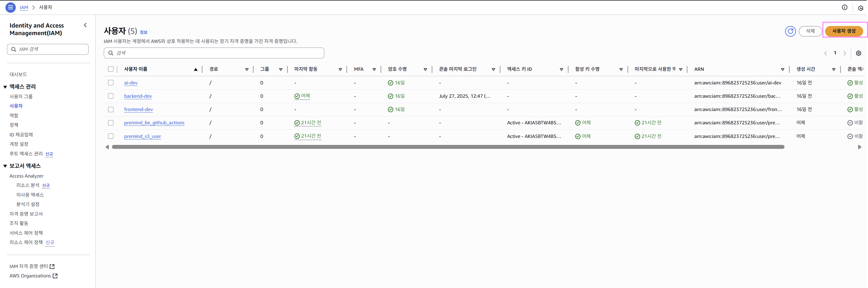Sort by MFA column dropdown arrow
This screenshot has height=288, width=868.
(x=374, y=69)
